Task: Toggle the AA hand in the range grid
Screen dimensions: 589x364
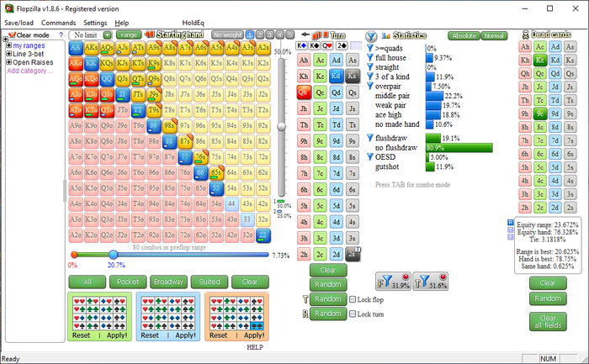Action: coord(76,48)
